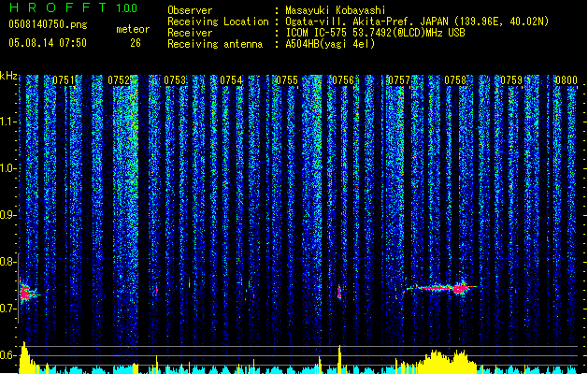The height and width of the screenshot is (374, 588).
Task: Click the kHz axis unit label
Action: click(8, 76)
